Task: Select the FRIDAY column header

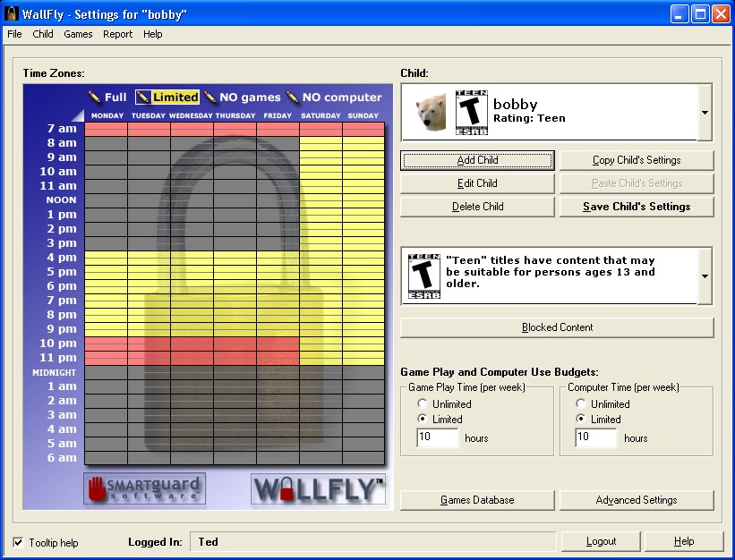Action: click(278, 115)
